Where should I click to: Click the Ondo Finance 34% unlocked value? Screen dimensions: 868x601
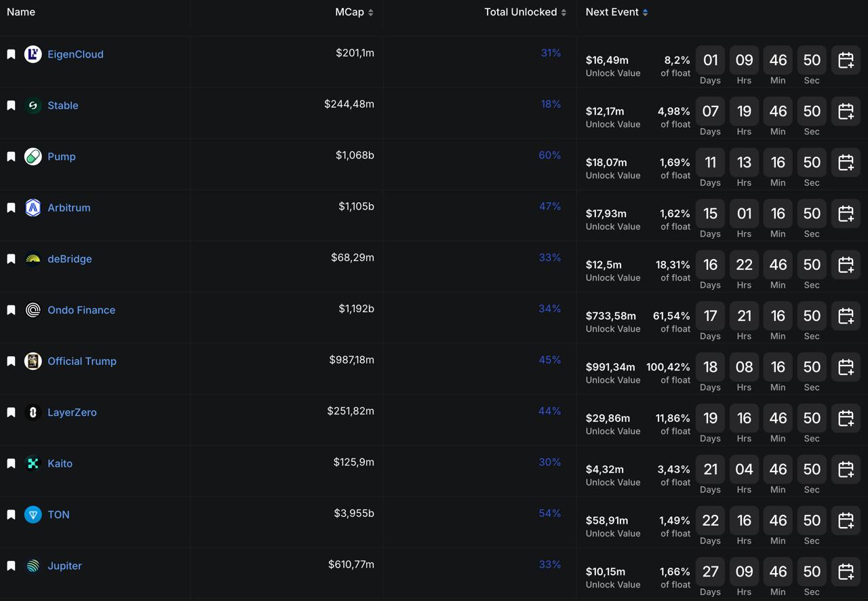click(x=549, y=309)
